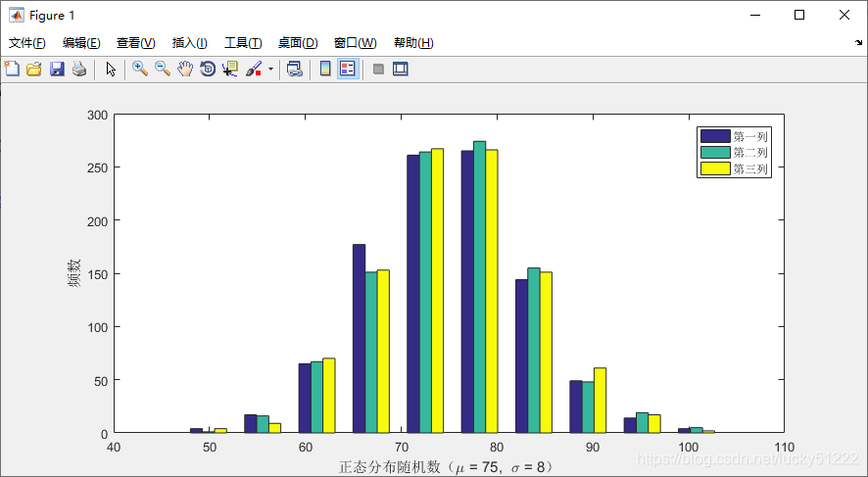The image size is (868, 477).
Task: Click the Hide Plot Tools icon
Action: click(378, 69)
